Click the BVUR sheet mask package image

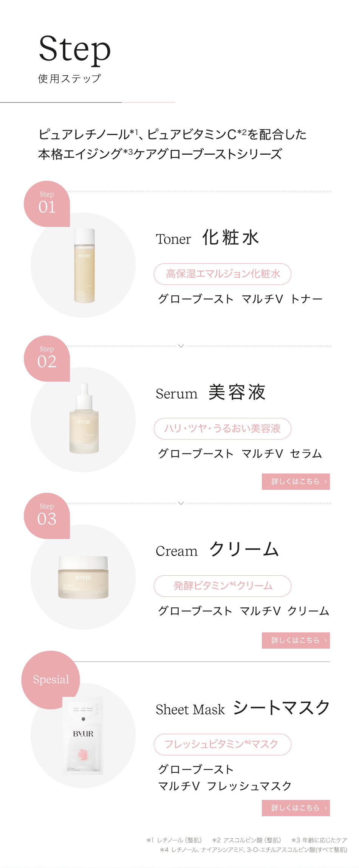[x=83, y=736]
